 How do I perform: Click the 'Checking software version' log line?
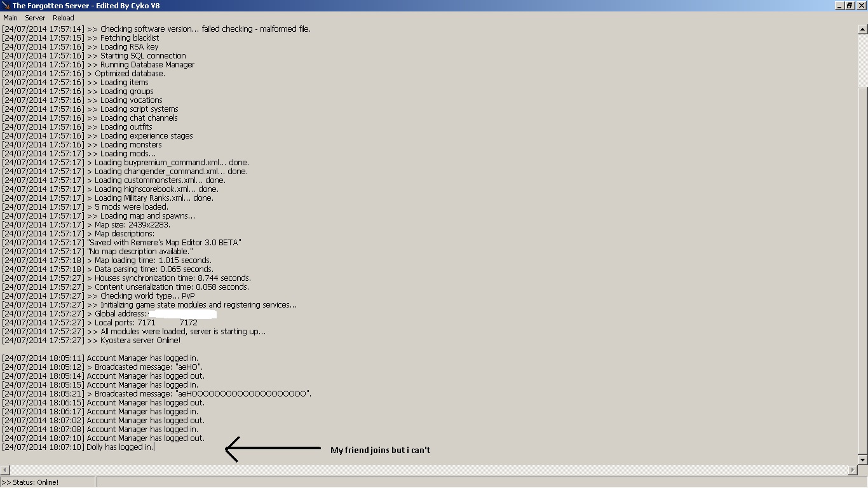tap(156, 29)
